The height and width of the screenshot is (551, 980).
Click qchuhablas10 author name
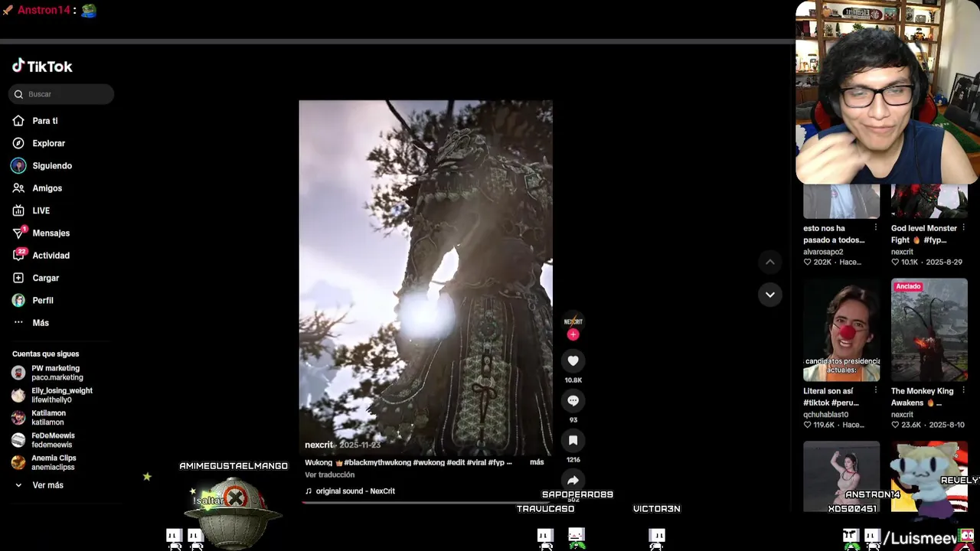tap(826, 415)
